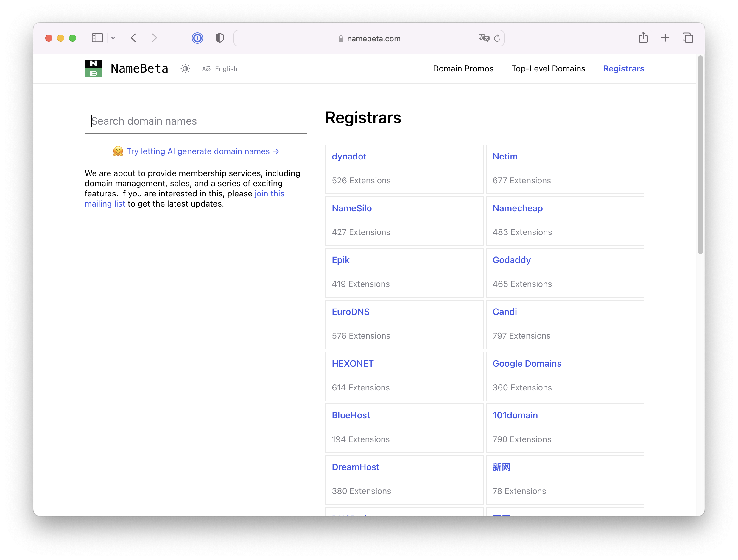Image resolution: width=738 pixels, height=560 pixels.
Task: Open the BlueHost registrar link
Action: point(351,415)
